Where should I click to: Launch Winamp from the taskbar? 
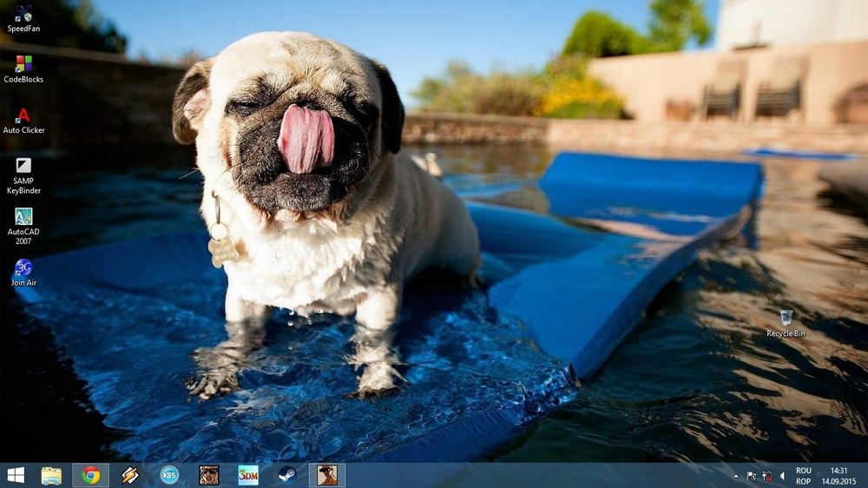point(130,475)
